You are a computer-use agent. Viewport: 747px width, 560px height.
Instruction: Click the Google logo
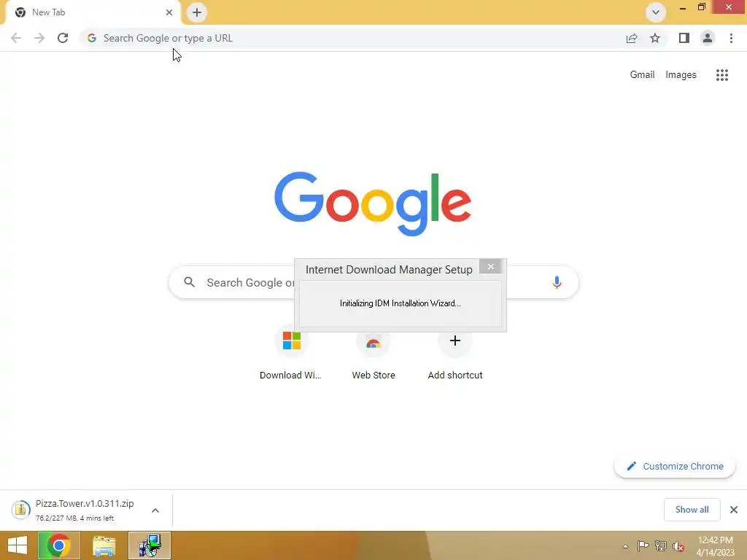(x=373, y=204)
